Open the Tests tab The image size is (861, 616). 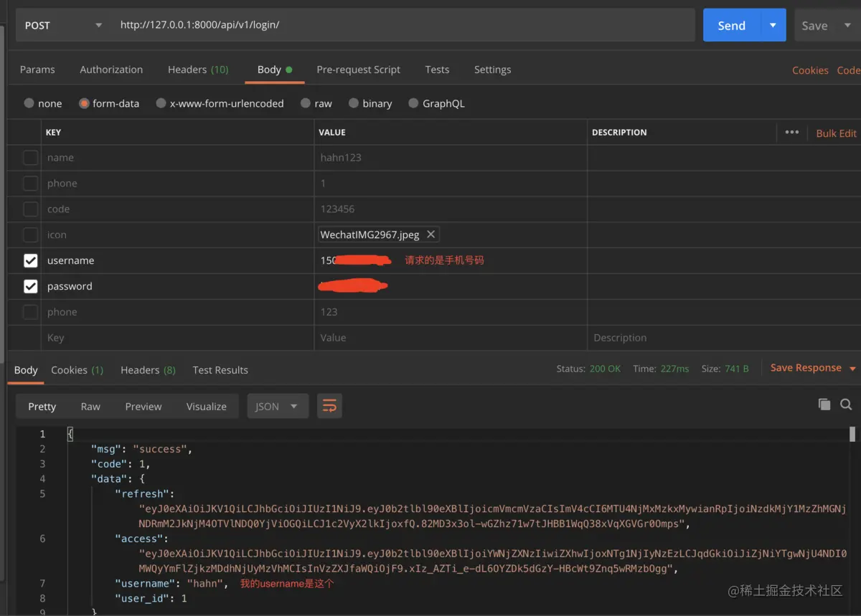tap(437, 70)
